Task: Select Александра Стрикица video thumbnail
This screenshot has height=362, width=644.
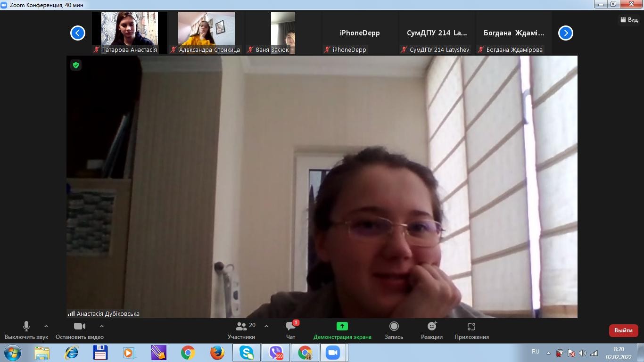Action: pyautogui.click(x=206, y=33)
